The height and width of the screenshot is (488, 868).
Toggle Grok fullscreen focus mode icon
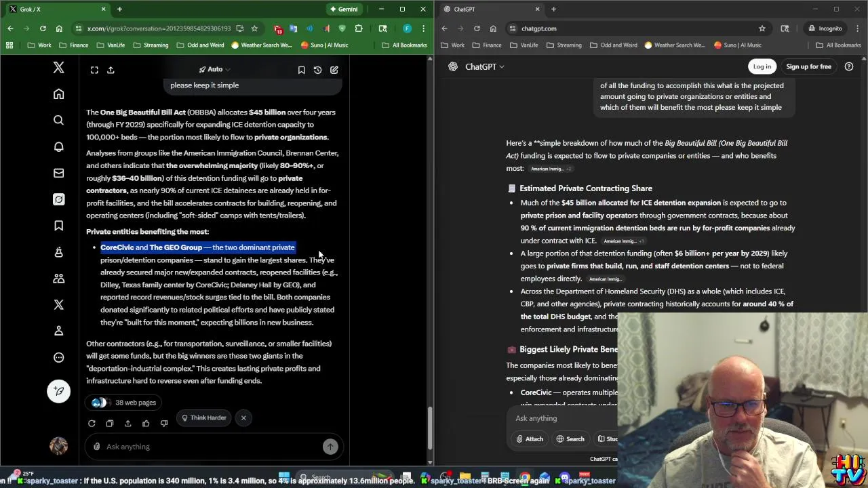(x=94, y=70)
